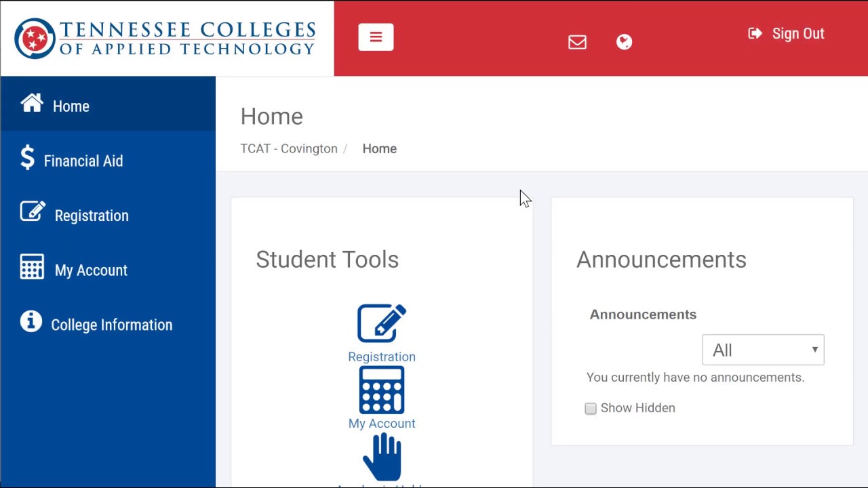Screen dimensions: 868x488
Task: Click the TCAT - Covington breadcrumb link
Action: (x=289, y=149)
